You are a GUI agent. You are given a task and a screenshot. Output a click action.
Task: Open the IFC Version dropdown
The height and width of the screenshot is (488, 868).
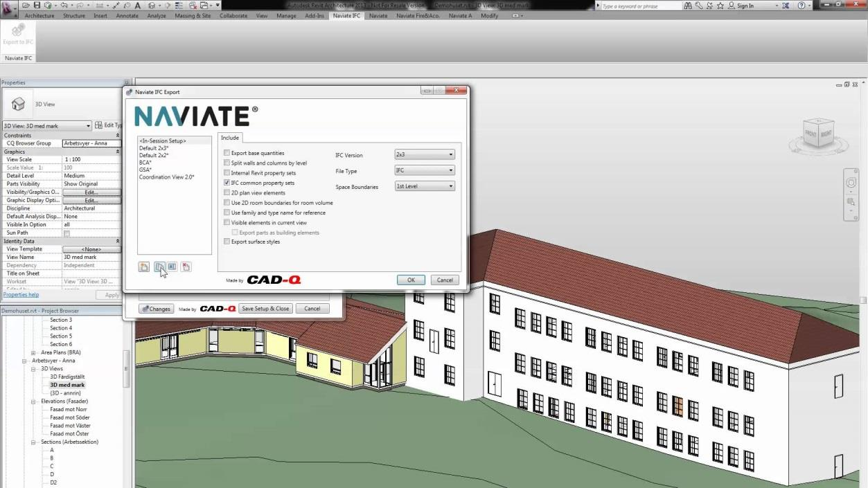coord(425,154)
